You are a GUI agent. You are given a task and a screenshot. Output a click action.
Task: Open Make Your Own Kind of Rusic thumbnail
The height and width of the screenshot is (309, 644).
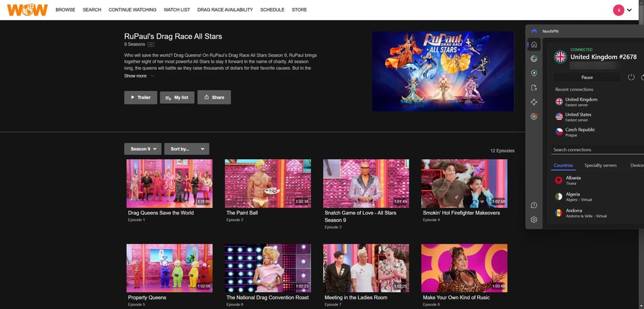(464, 268)
